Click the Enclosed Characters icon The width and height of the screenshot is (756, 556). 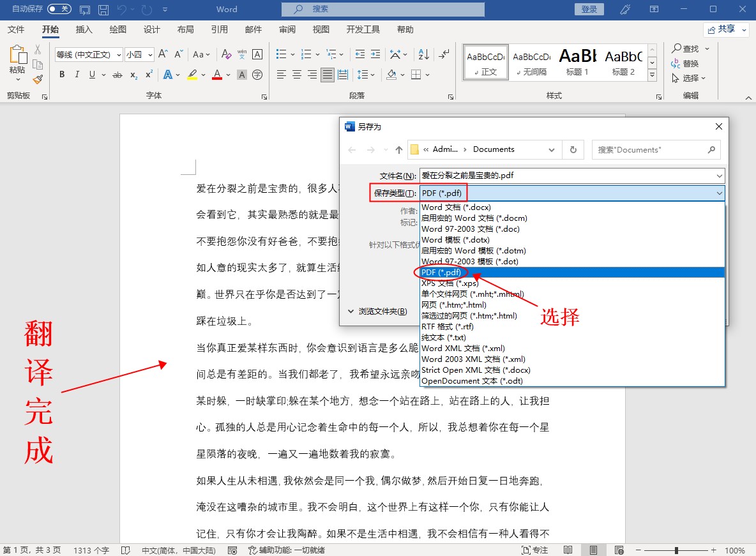pos(257,75)
